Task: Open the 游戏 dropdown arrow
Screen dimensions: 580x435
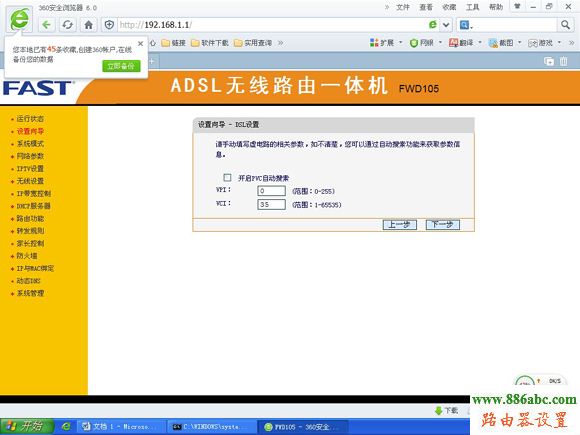Action: [x=559, y=43]
